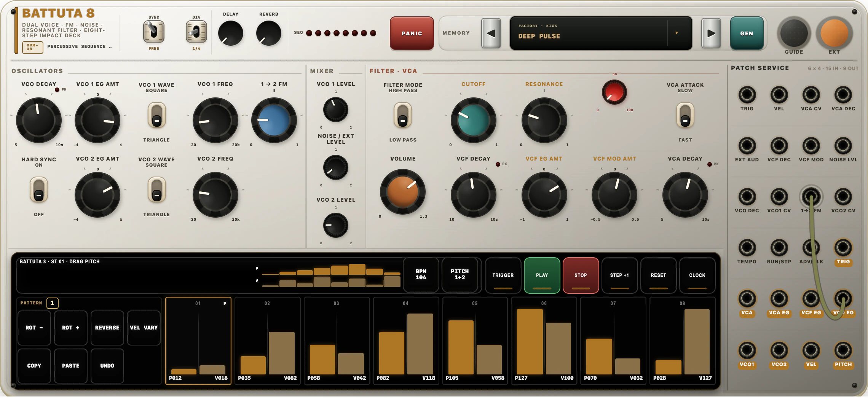Click the orange VOLUME knob
Image resolution: width=868 pixels, height=398 pixels.
pyautogui.click(x=403, y=191)
